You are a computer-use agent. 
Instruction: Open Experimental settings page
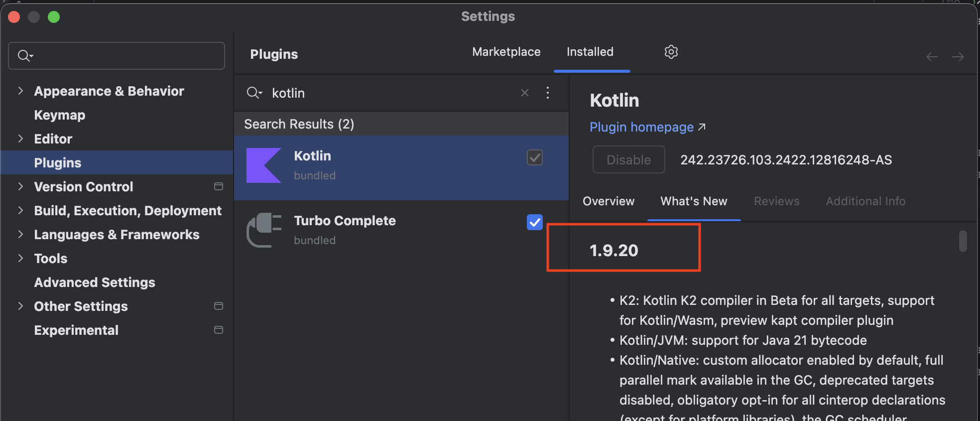pyautogui.click(x=76, y=330)
